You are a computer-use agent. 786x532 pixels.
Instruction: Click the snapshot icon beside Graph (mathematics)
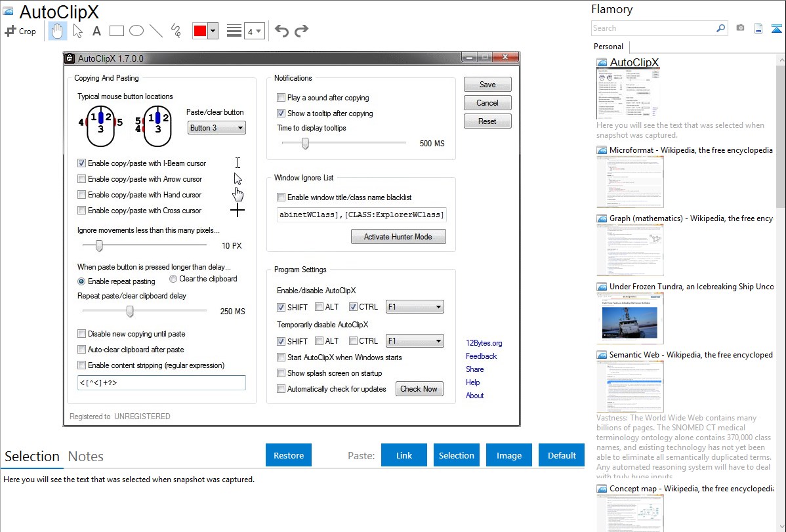(602, 218)
